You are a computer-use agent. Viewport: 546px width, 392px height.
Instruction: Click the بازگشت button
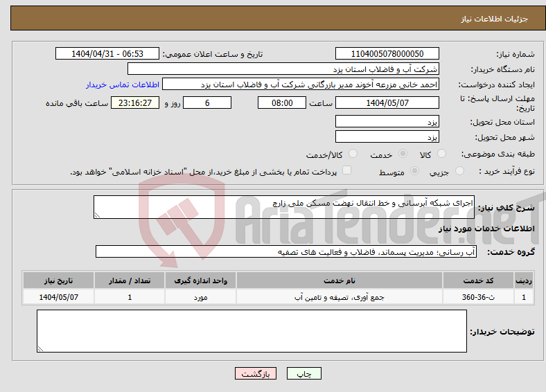coord(256,373)
